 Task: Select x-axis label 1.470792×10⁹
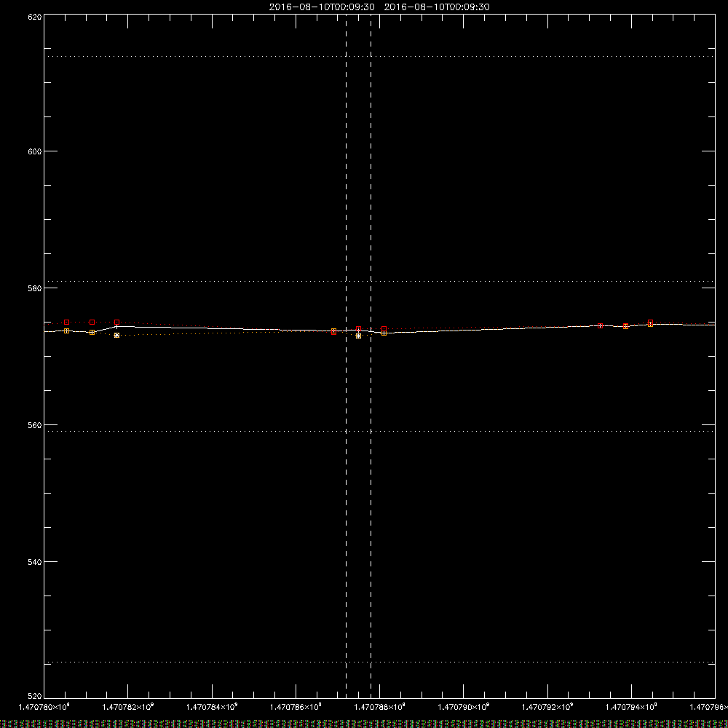coord(547,707)
